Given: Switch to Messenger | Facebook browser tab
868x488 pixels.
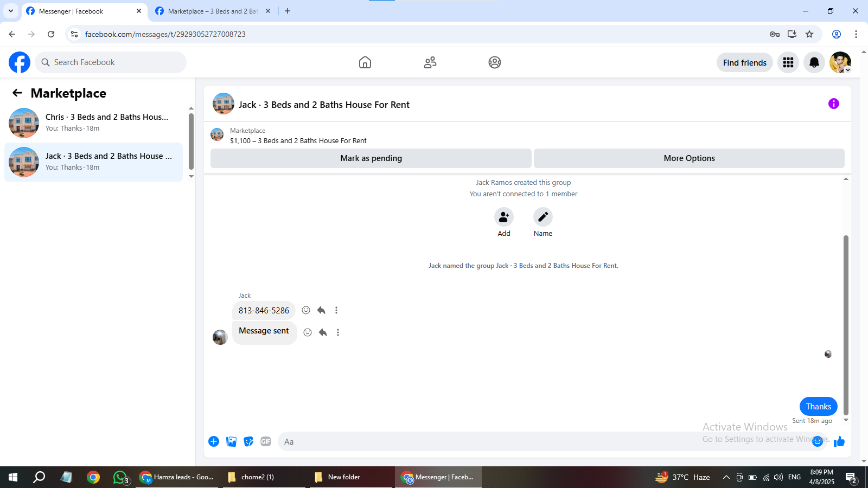Looking at the screenshot, I should pyautogui.click(x=84, y=11).
